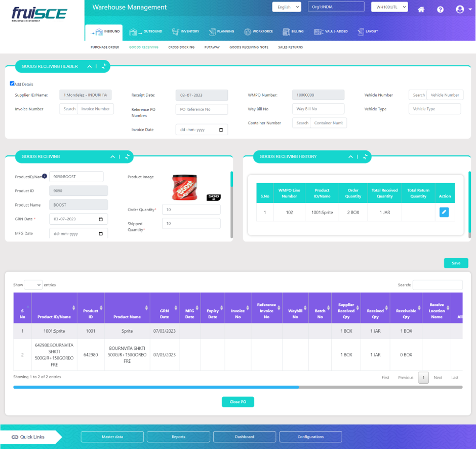
Task: Click compress icon on Goods Receiving panel
Action: tap(127, 156)
